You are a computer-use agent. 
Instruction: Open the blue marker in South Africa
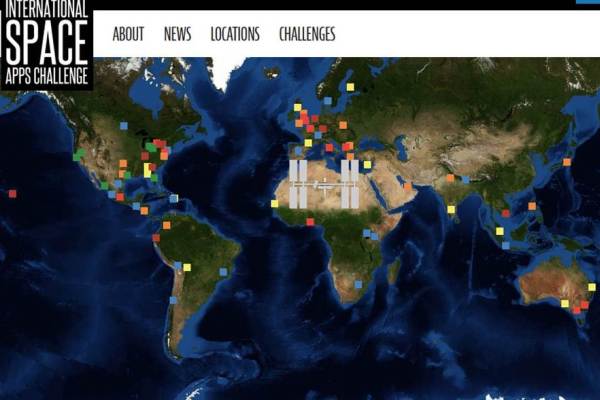[358, 284]
